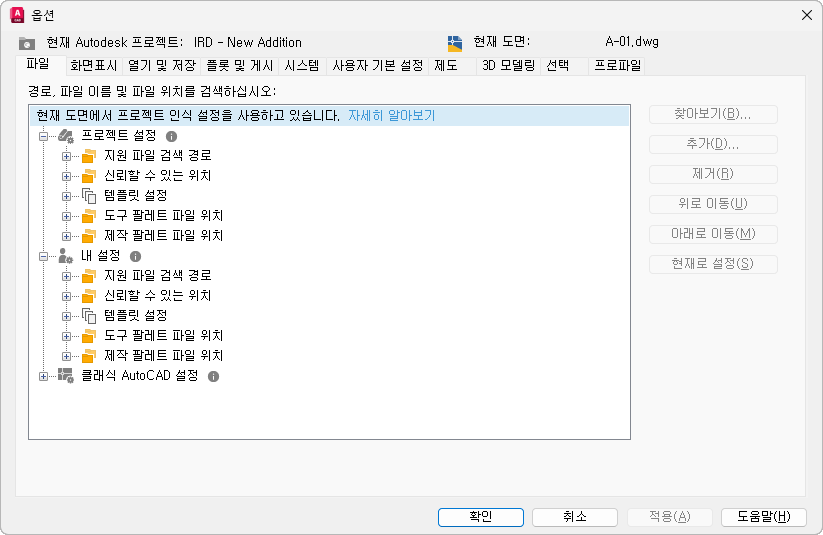Click folder icon of 신뢰할 수 있는 위치 under 내 설정
Image resolution: width=823 pixels, height=535 pixels.
(x=89, y=296)
